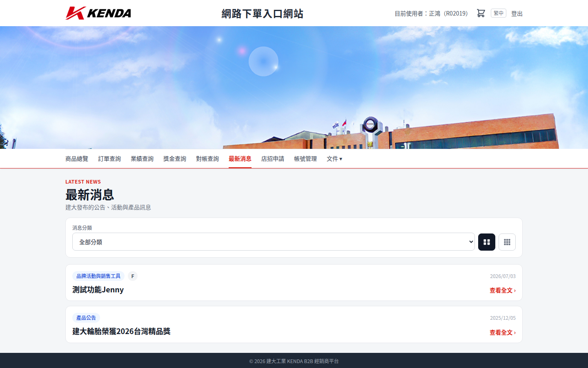Select the 最新消息 tab

[x=240, y=159]
